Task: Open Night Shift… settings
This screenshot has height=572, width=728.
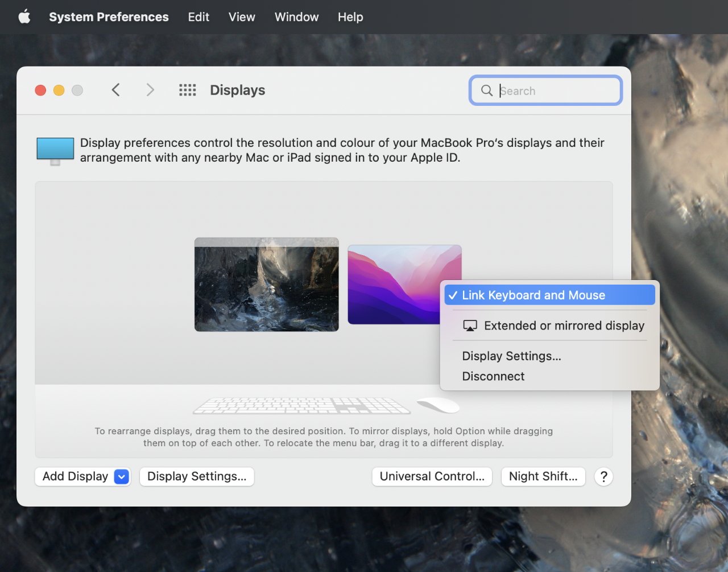Action: (x=543, y=476)
